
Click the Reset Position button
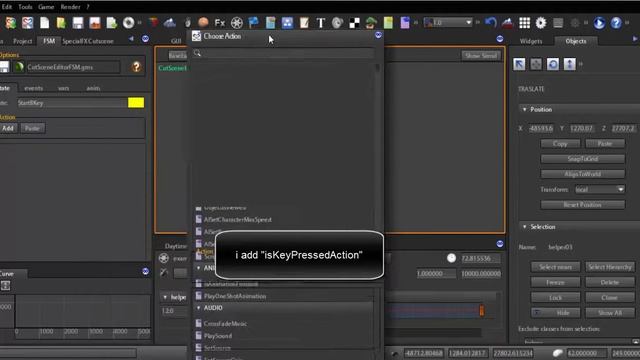coord(582,204)
